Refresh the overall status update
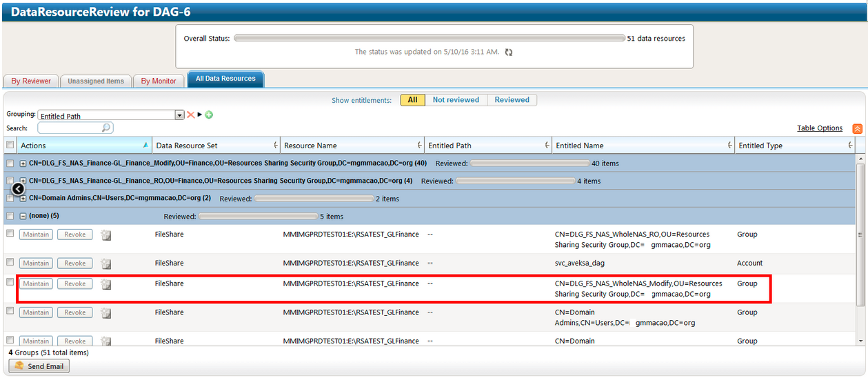Screen dimensions: 868x378 pos(509,52)
